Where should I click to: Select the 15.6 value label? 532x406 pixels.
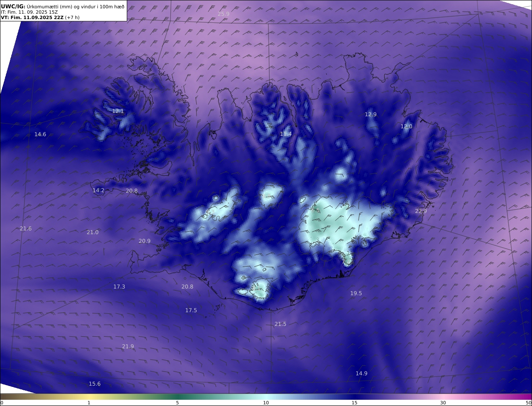click(x=95, y=384)
